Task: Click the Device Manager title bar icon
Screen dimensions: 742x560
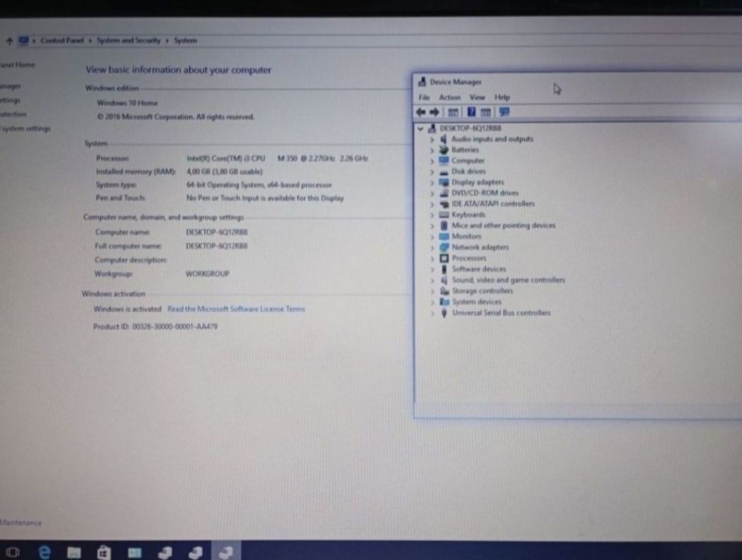Action: (422, 82)
